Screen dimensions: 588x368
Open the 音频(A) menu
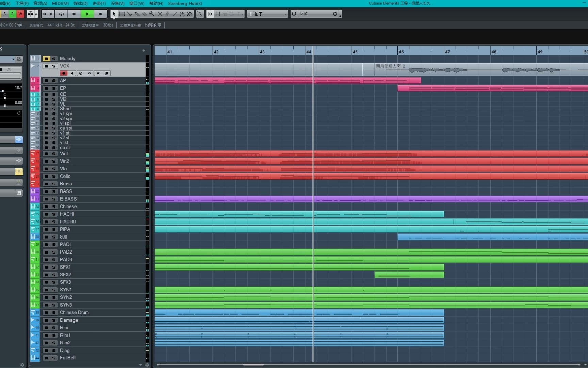tap(40, 3)
